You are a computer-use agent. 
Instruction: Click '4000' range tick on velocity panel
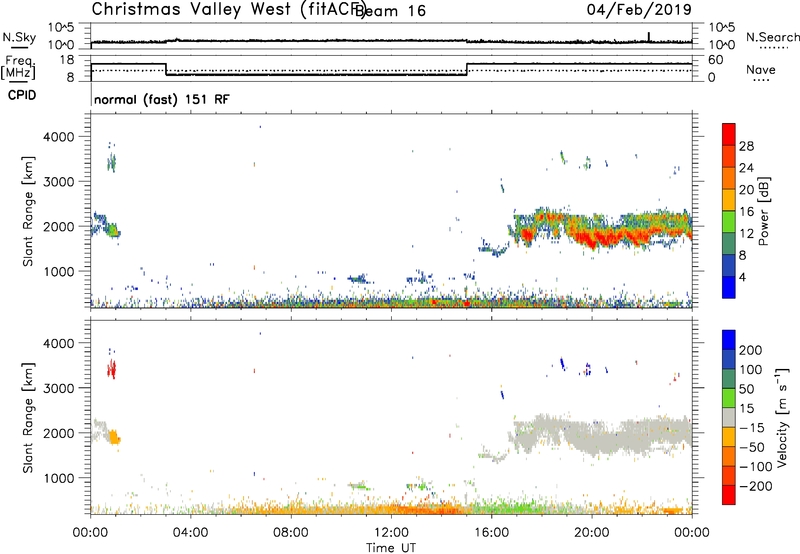tap(59, 343)
